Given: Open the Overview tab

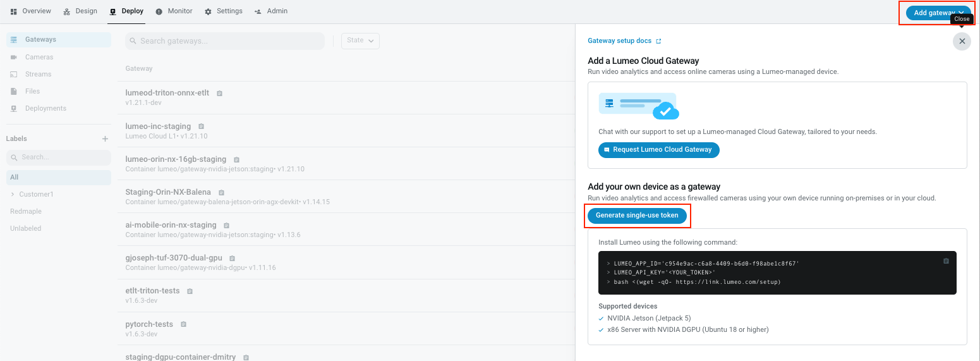Looking at the screenshot, I should tap(31, 11).
